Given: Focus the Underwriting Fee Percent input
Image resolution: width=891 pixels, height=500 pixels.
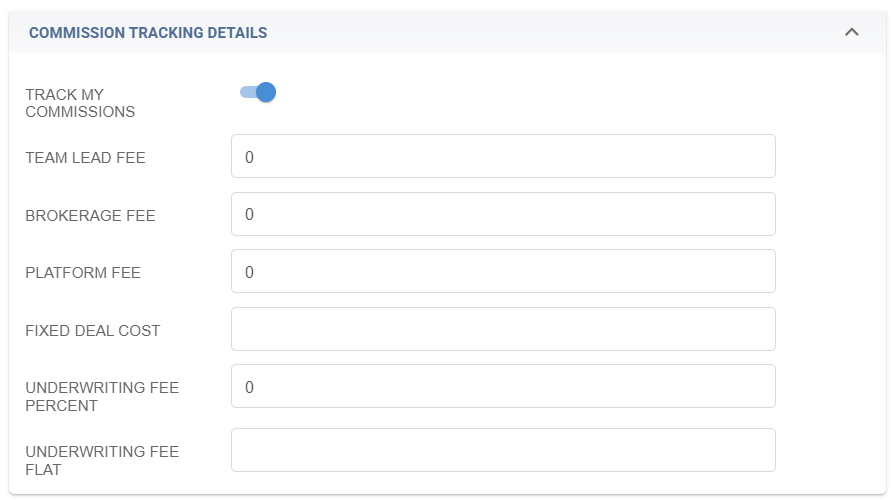Looking at the screenshot, I should [x=503, y=387].
